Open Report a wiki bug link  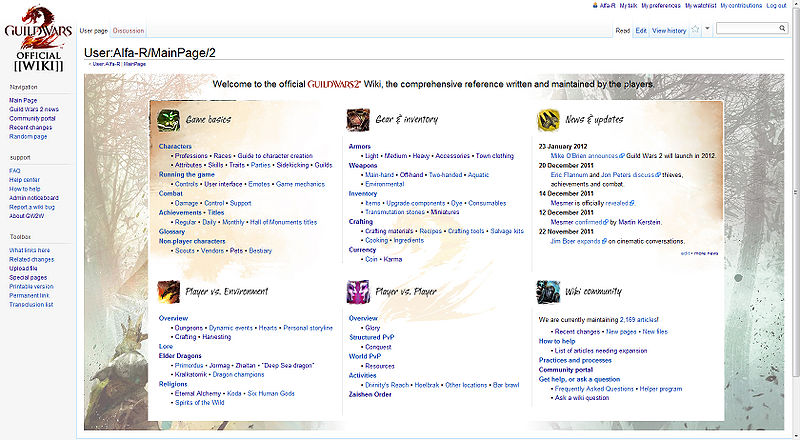click(32, 207)
